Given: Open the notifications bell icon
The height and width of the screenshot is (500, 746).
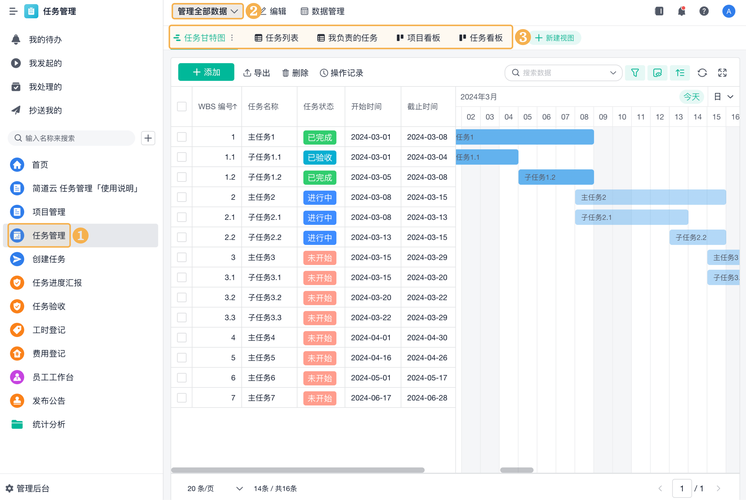Looking at the screenshot, I should (x=681, y=12).
